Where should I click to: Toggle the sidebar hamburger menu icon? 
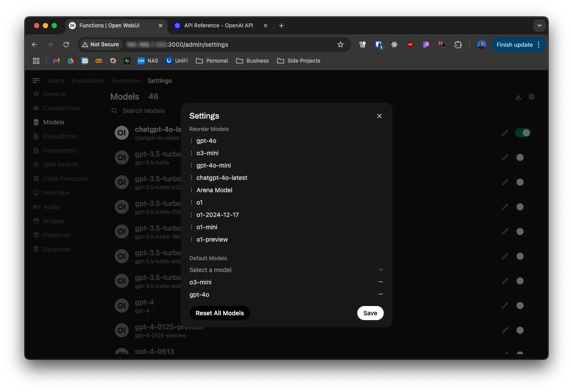[36, 81]
